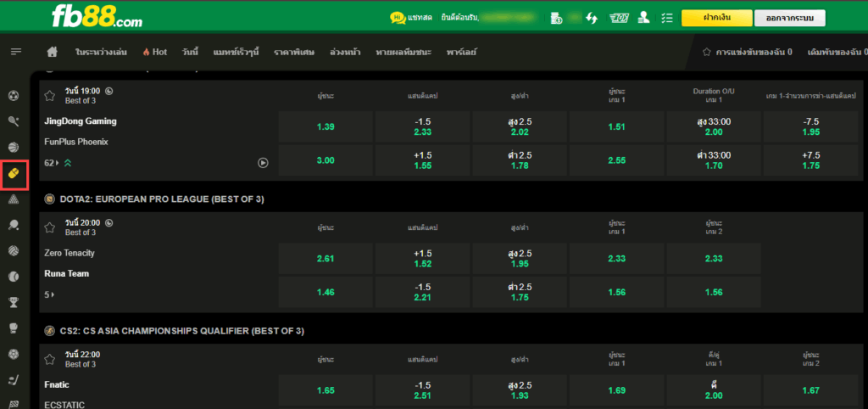Open the Hot tab
The width and height of the screenshot is (868, 409).
[x=154, y=52]
